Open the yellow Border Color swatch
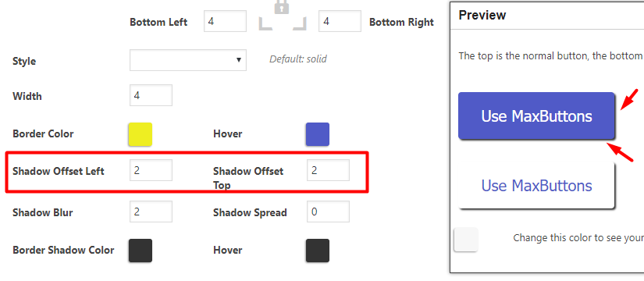Image resolution: width=644 pixels, height=281 pixels. (x=140, y=134)
